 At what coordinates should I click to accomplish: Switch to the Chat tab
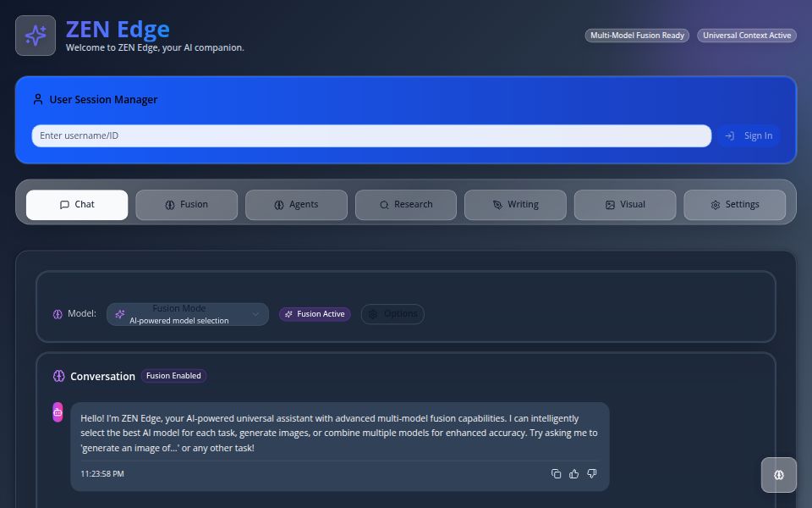tap(77, 205)
